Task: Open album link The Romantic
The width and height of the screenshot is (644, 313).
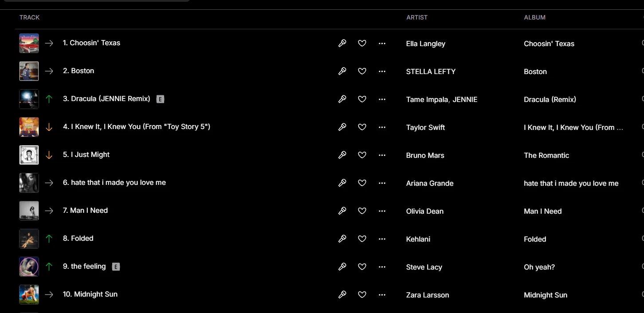Action: [x=546, y=155]
